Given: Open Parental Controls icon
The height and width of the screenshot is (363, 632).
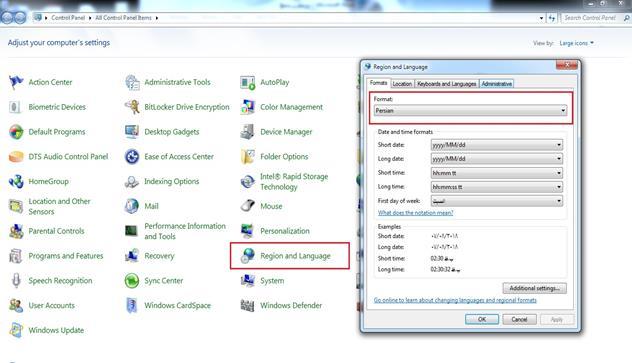Looking at the screenshot, I should tap(16, 231).
